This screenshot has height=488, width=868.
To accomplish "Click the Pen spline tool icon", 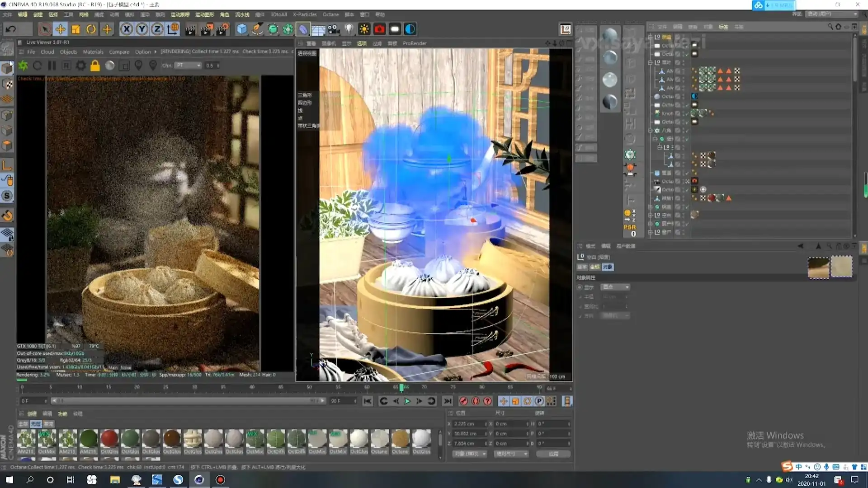I will pos(257,29).
